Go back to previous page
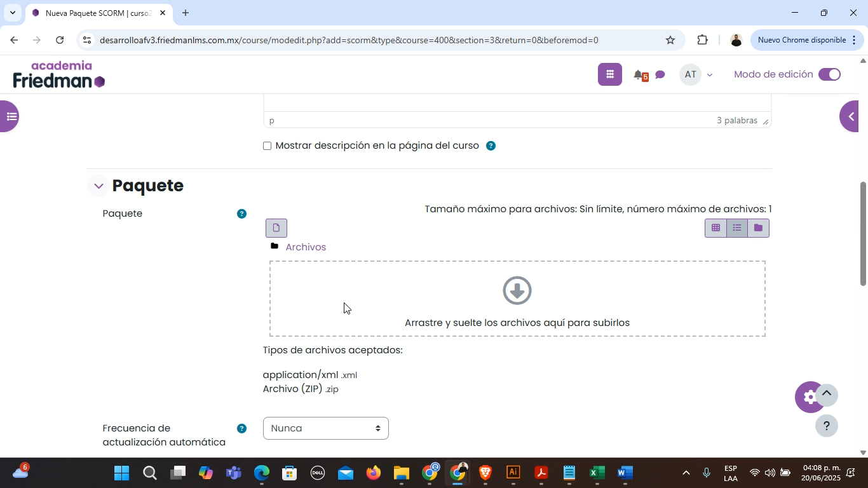 coord(14,40)
